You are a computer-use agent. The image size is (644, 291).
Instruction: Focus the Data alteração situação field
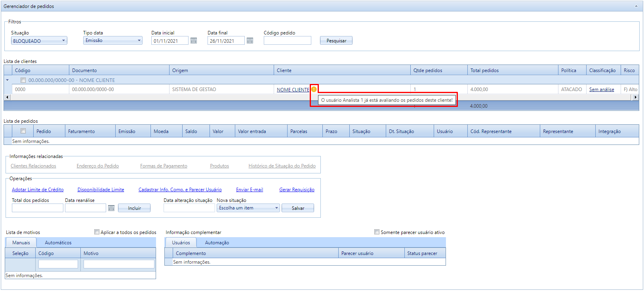pyautogui.click(x=189, y=208)
